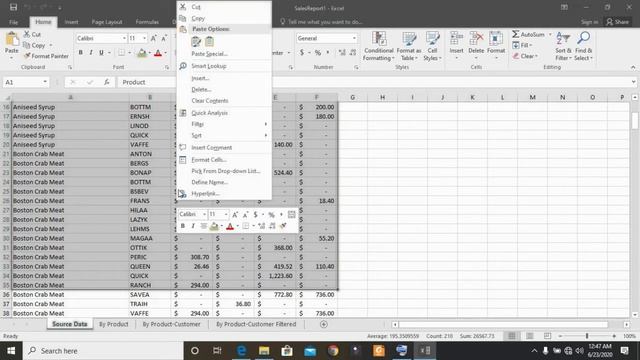Screen dimensions: 640x360
Task: Click the ribbon Percent Style icon
Action: click(x=318, y=53)
